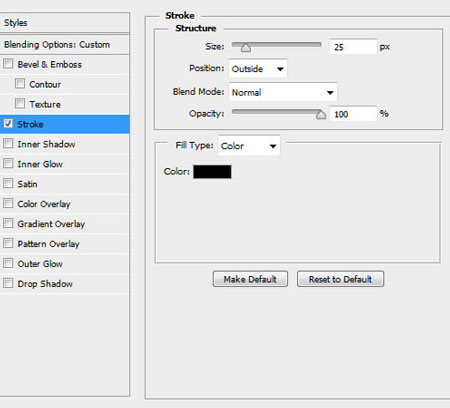This screenshot has width=450, height=408.
Task: Select the Bevel & Emboss label
Action: 50,64
